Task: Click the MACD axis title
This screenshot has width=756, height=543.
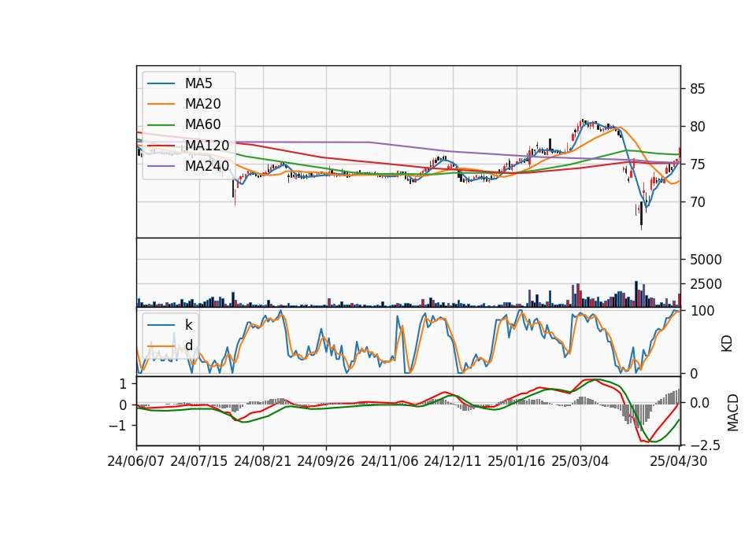Action: click(733, 412)
